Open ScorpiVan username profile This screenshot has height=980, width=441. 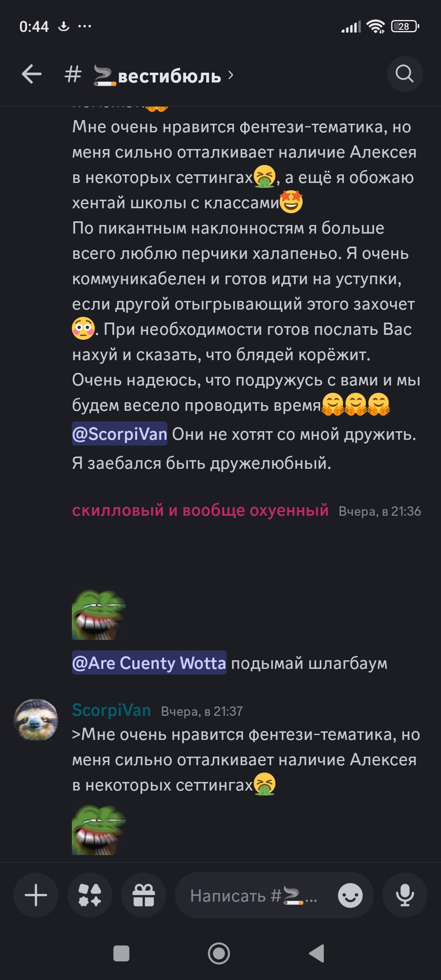[111, 710]
